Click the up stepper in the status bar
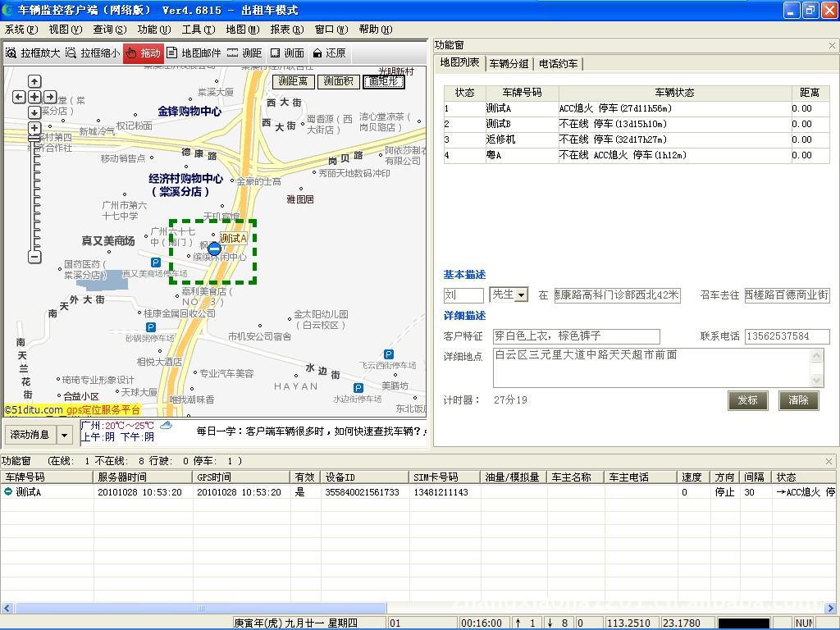 (x=518, y=621)
